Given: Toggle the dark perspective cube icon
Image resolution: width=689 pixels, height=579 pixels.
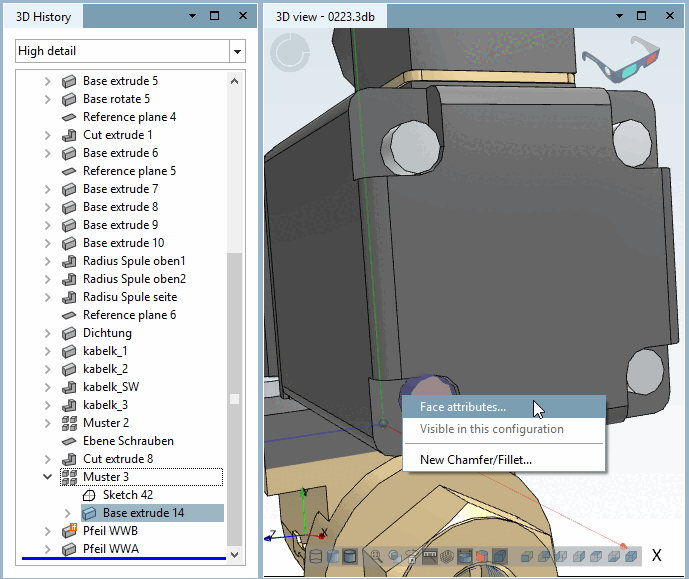Looking at the screenshot, I should point(499,557).
